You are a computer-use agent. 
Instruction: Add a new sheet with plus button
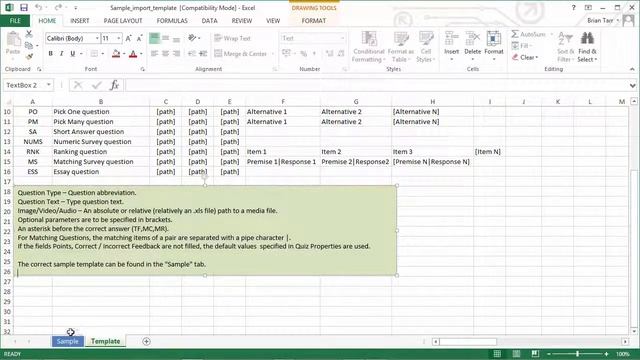pos(147,341)
